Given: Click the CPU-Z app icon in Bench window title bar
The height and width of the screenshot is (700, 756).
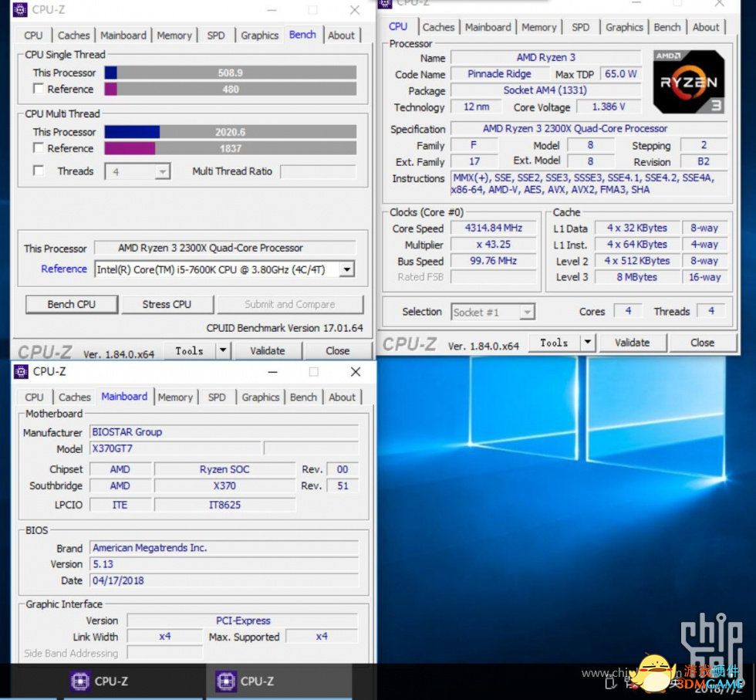Looking at the screenshot, I should coord(20,10).
